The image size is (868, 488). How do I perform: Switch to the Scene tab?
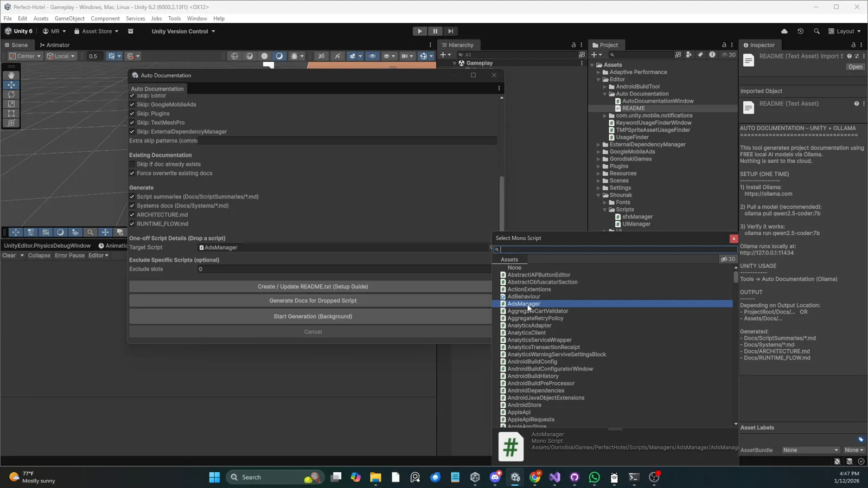click(16, 45)
